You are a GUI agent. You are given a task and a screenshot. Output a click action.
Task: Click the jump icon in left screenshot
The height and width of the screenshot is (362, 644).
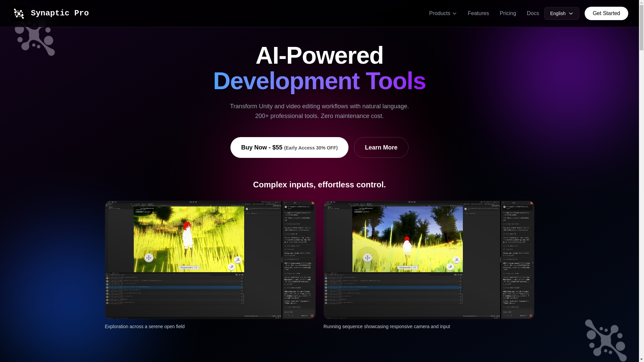pos(237,260)
